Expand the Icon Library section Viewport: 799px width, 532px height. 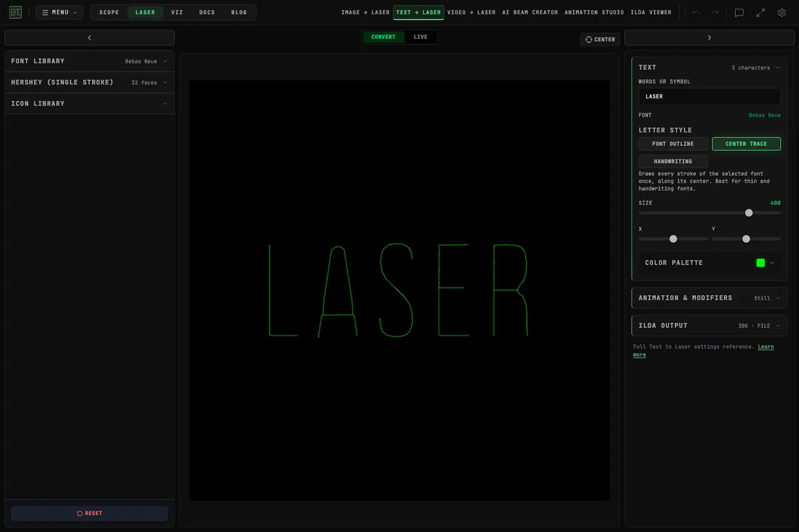tap(89, 104)
